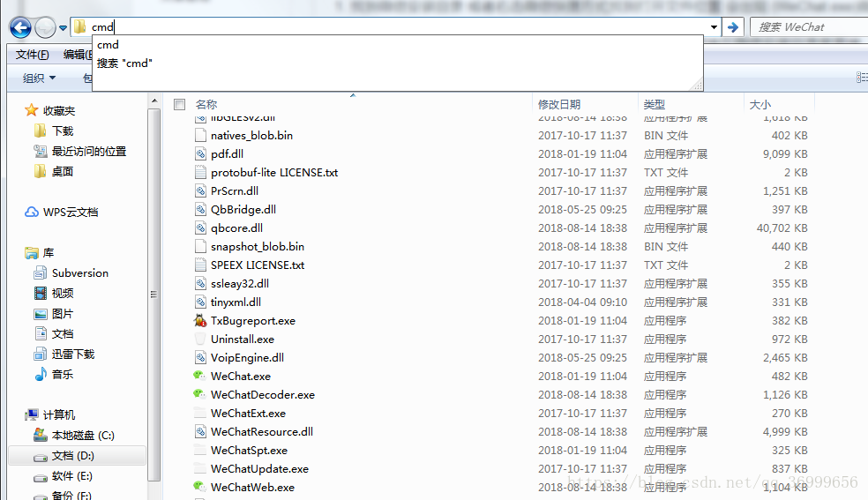Click the 收藏夹 star icon

coord(32,110)
